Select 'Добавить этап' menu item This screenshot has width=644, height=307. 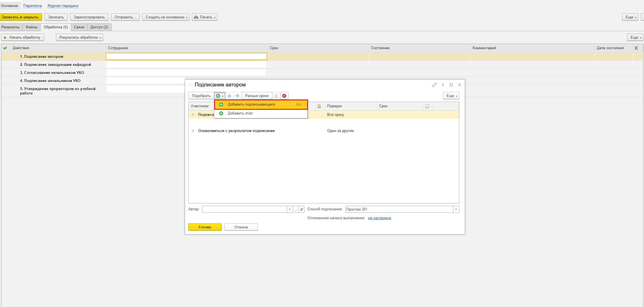(x=240, y=113)
